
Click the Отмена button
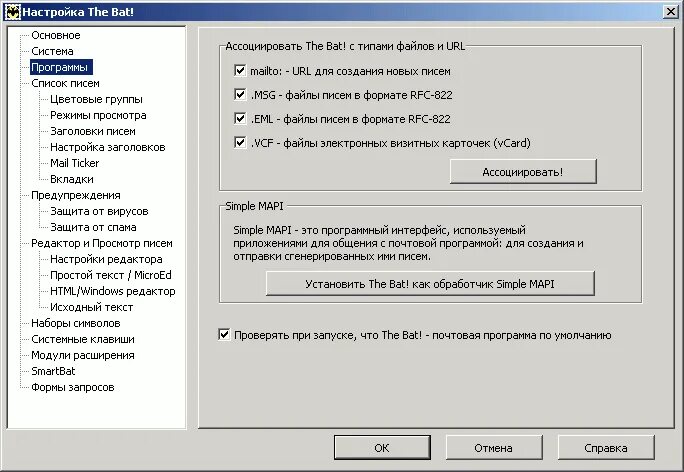(494, 448)
